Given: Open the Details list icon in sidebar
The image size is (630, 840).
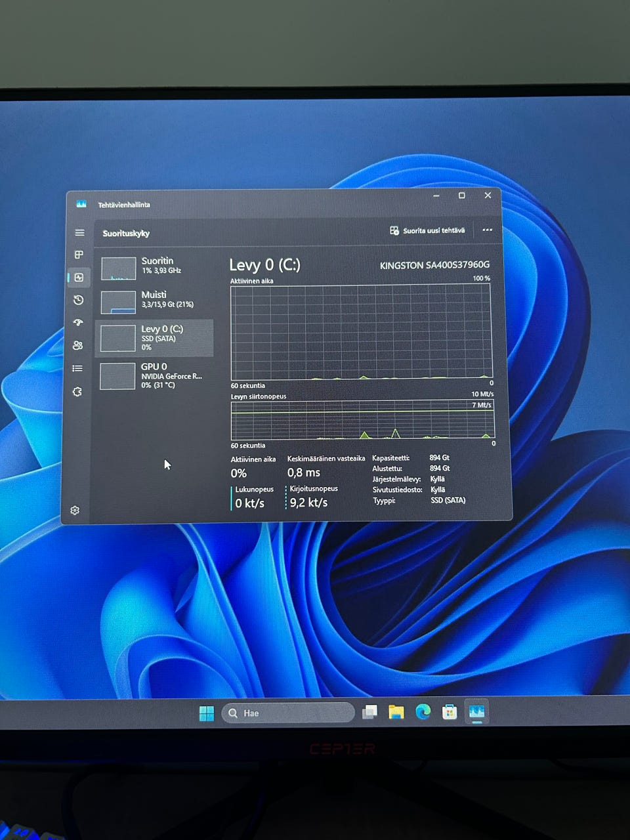Looking at the screenshot, I should [x=77, y=368].
